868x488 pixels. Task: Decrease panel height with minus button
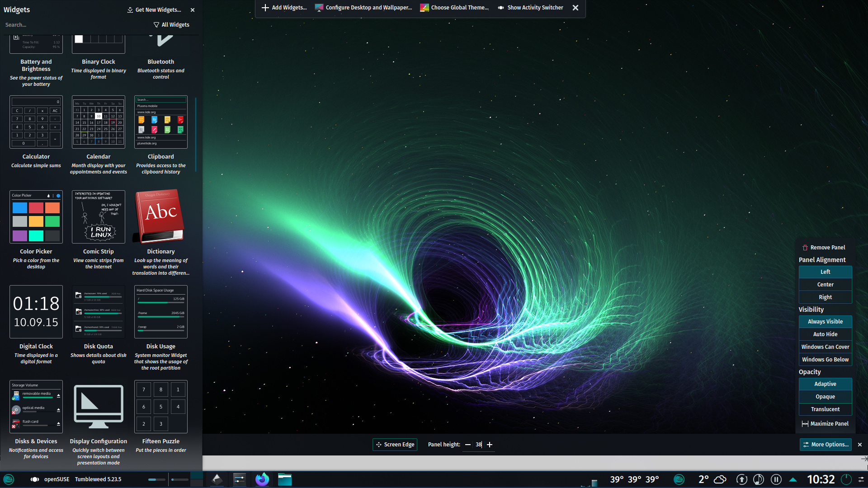pyautogui.click(x=468, y=445)
